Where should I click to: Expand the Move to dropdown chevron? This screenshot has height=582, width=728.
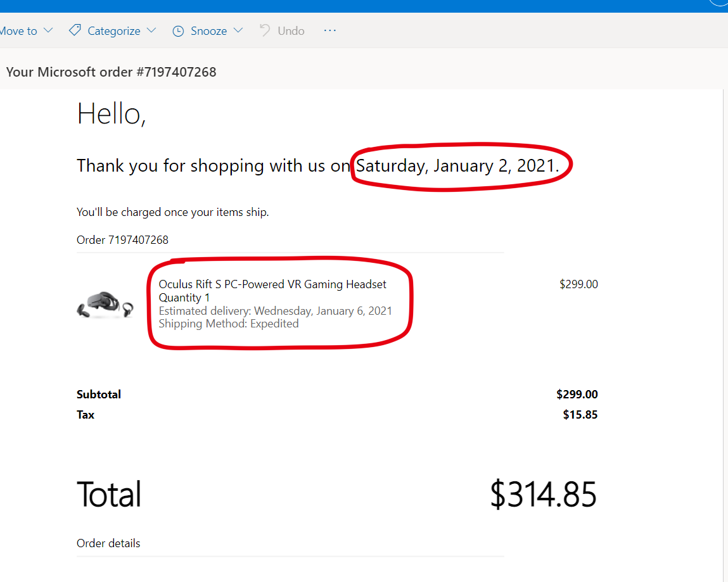pyautogui.click(x=48, y=30)
